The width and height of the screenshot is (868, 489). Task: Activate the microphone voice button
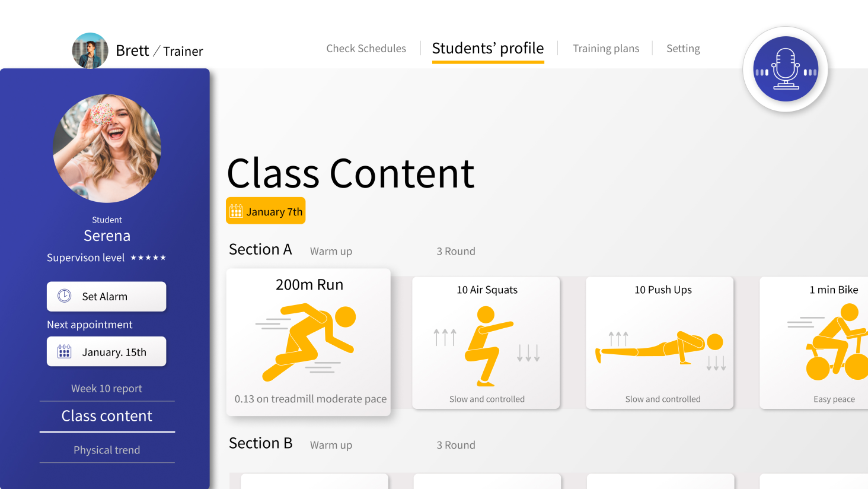tap(786, 69)
